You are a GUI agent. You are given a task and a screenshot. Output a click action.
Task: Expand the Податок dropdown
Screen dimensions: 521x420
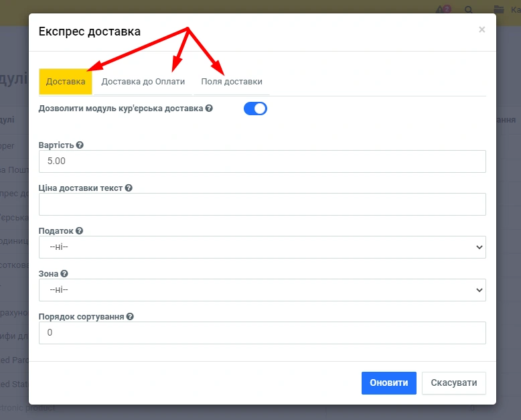click(x=262, y=247)
